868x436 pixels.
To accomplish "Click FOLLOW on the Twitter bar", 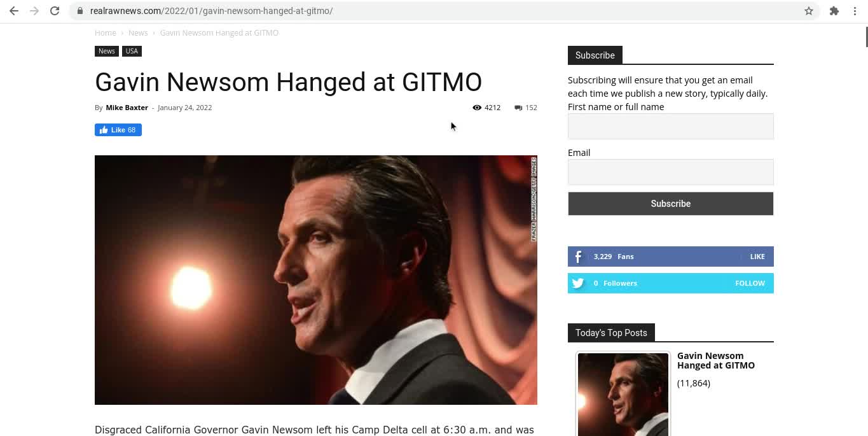I will coord(750,283).
